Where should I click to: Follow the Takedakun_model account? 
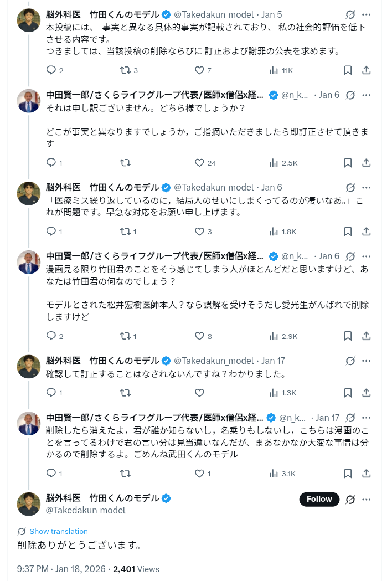pos(319,499)
